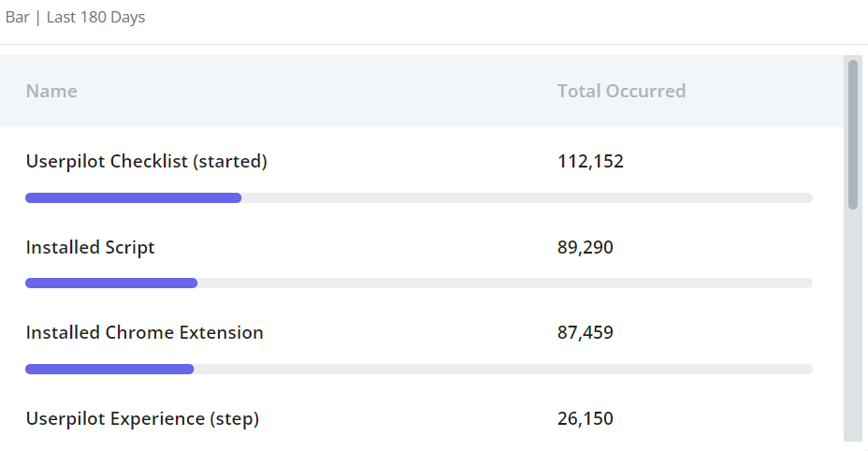Click the scrollbar track below the thumb
The image size is (868, 451).
point(853,326)
